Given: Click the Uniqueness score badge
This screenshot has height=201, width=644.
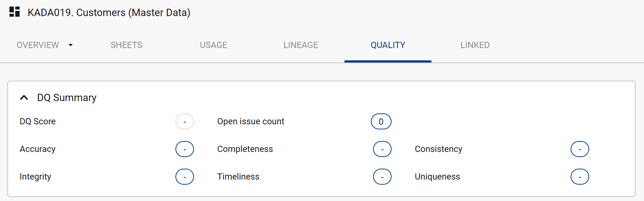Looking at the screenshot, I should coord(580,177).
